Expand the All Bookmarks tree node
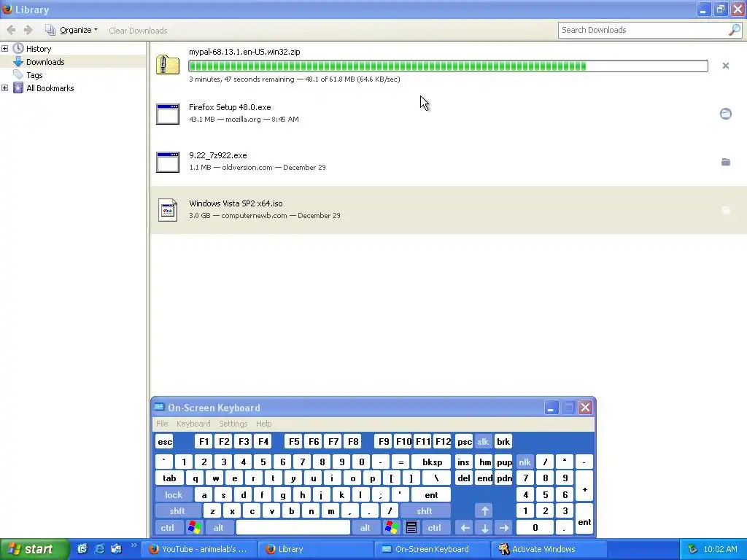Image resolution: width=747 pixels, height=560 pixels. click(x=5, y=88)
